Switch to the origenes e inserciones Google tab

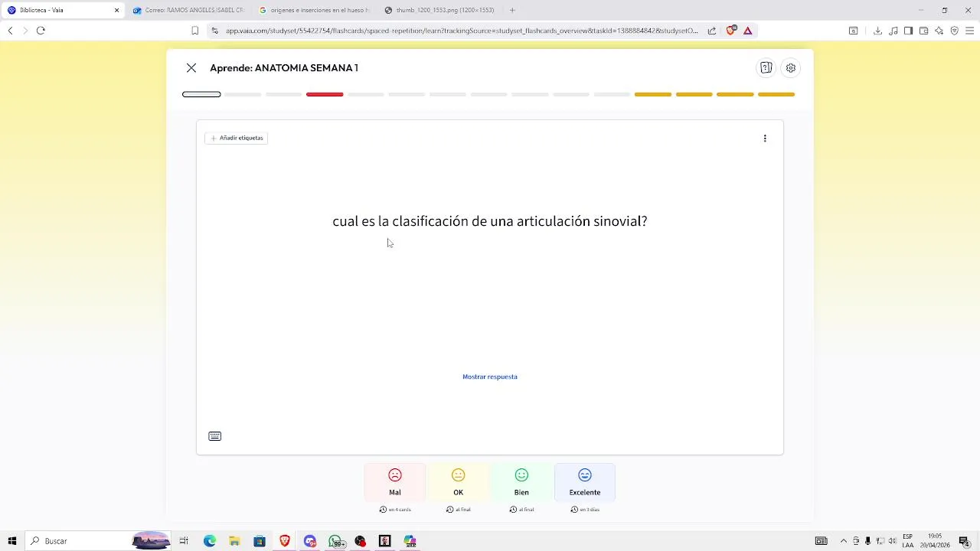314,10
